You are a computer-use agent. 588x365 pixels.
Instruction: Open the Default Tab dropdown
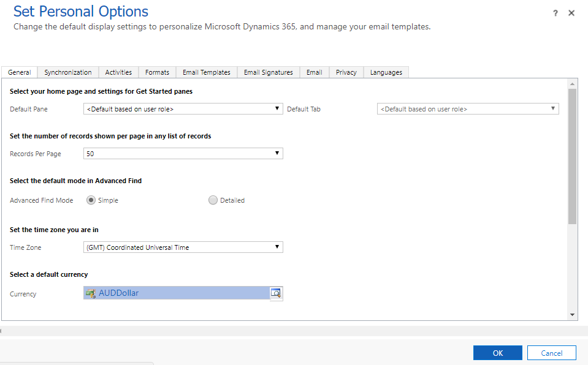point(467,109)
